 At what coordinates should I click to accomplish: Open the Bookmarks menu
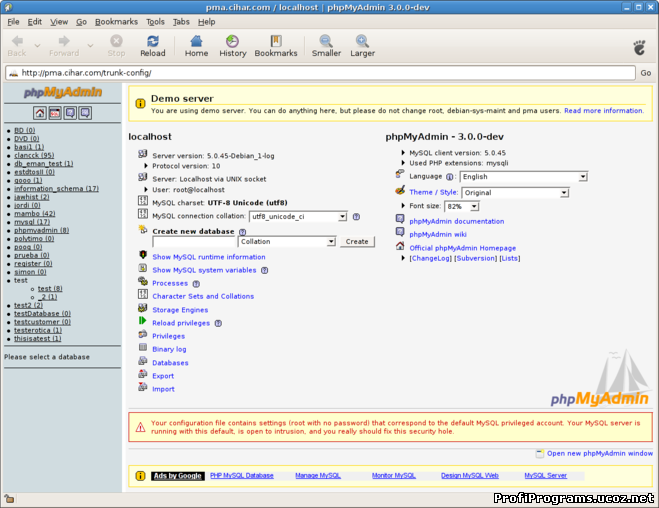pyautogui.click(x=116, y=22)
